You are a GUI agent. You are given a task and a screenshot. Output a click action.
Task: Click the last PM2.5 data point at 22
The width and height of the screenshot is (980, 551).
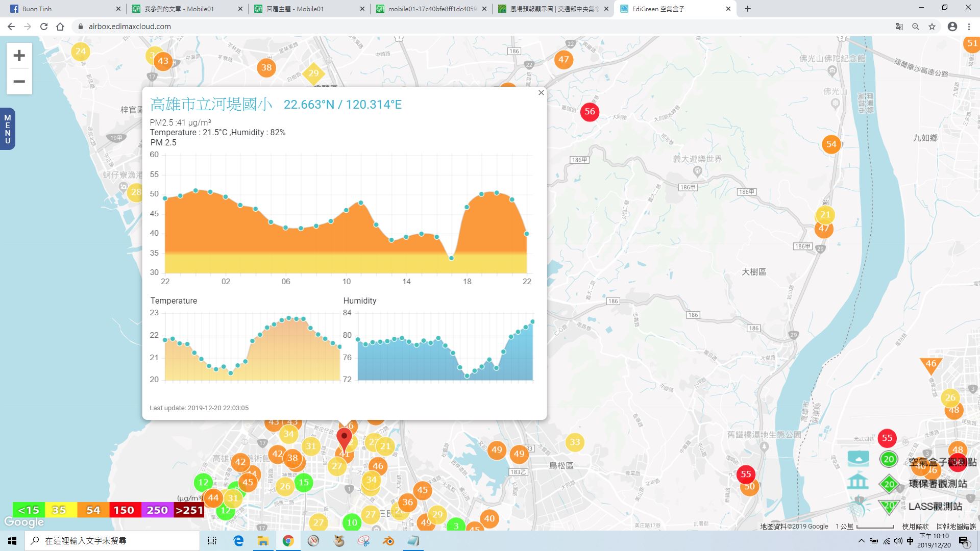(526, 234)
